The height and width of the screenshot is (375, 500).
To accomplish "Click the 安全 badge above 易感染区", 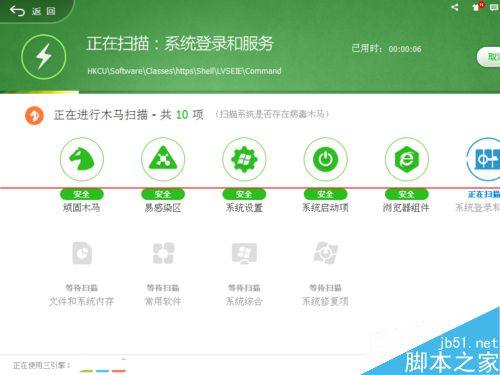I will tap(163, 194).
